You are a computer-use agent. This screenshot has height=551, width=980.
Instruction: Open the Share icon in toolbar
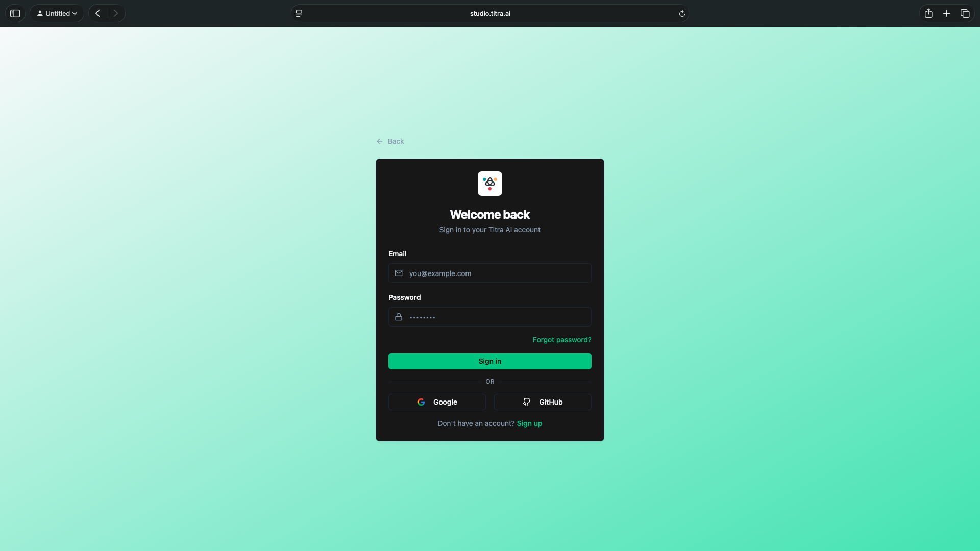[928, 13]
